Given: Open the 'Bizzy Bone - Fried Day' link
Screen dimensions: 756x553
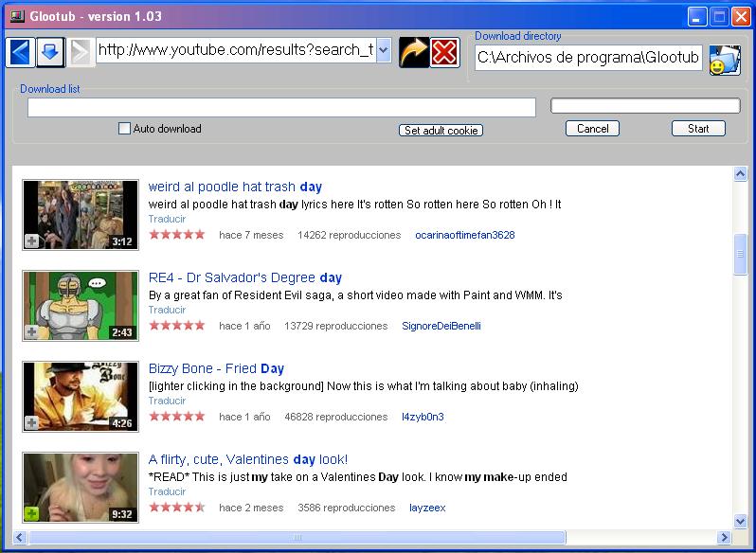Looking at the screenshot, I should click(x=216, y=368).
